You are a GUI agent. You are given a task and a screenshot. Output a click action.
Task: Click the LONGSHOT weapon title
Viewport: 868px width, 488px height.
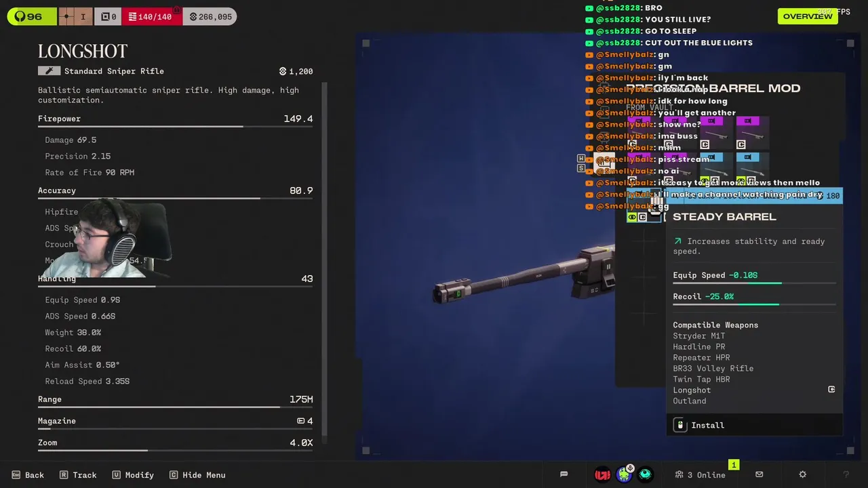tap(83, 52)
